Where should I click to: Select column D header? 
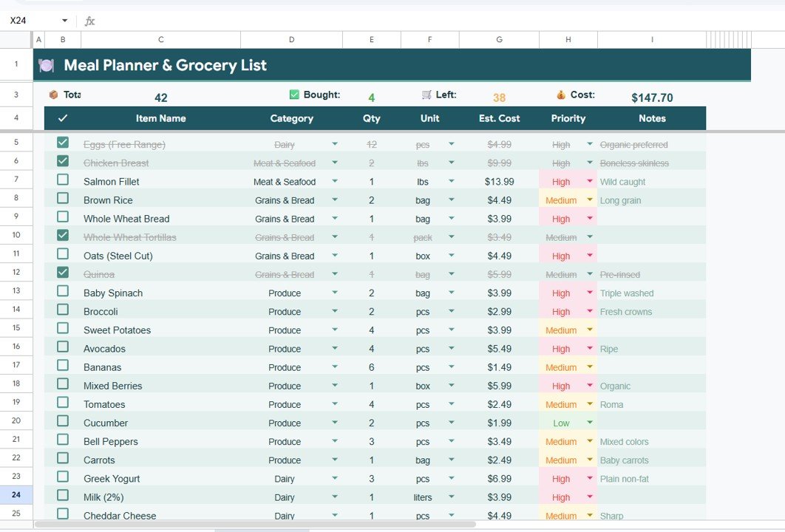click(291, 40)
